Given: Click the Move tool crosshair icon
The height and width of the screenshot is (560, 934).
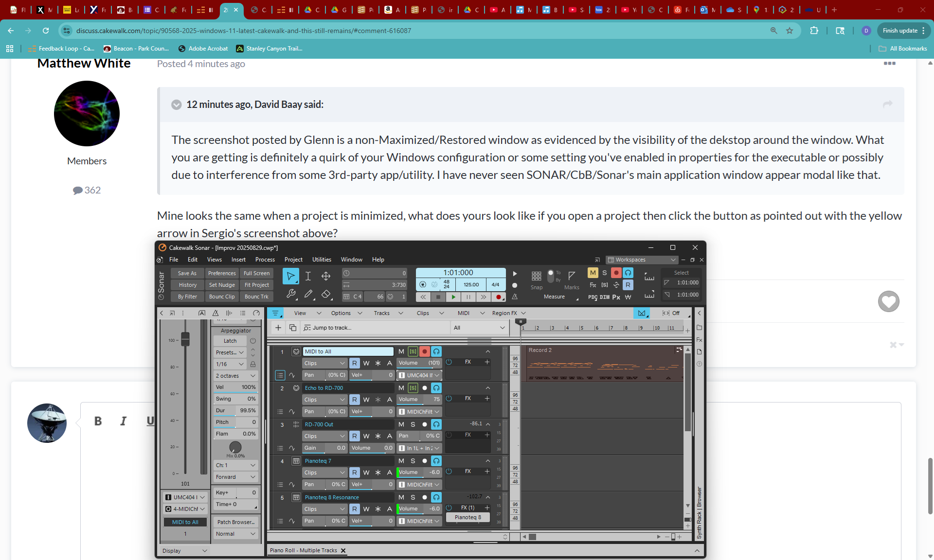Looking at the screenshot, I should (x=326, y=276).
